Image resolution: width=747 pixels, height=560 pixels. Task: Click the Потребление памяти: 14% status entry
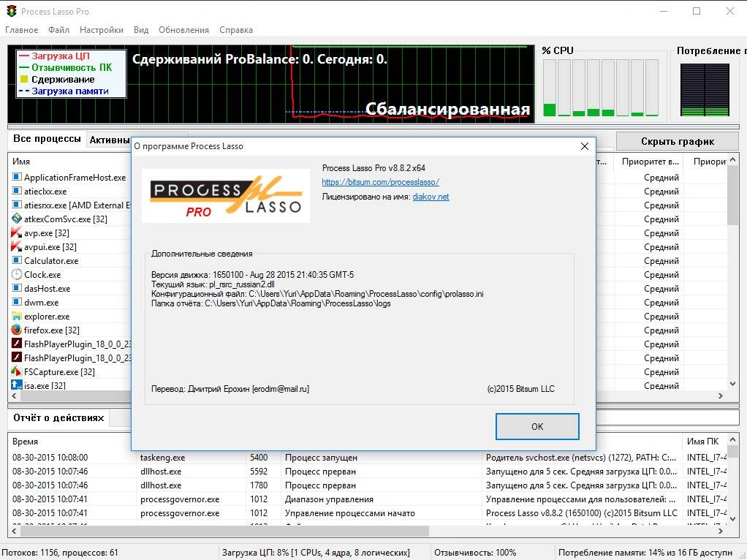click(x=645, y=553)
